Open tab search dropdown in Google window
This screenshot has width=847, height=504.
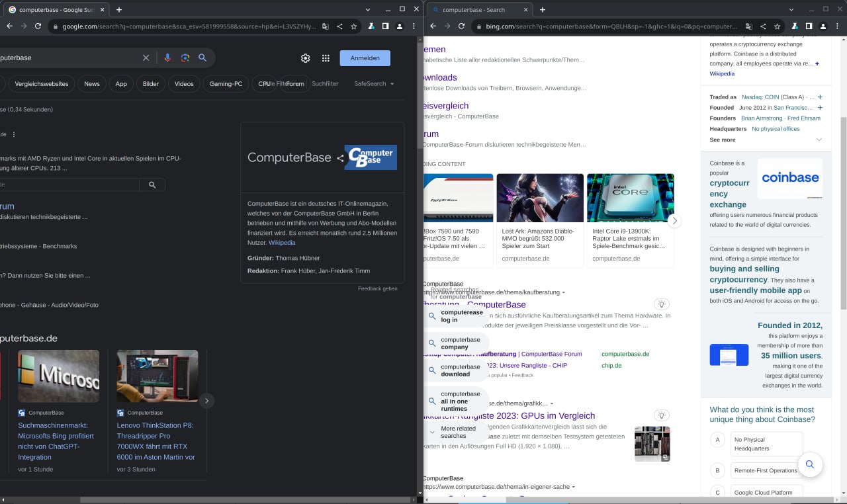(x=368, y=9)
